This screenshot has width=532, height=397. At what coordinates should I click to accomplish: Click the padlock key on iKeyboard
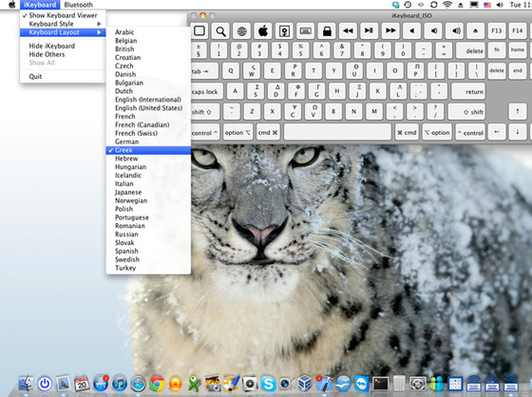327,31
